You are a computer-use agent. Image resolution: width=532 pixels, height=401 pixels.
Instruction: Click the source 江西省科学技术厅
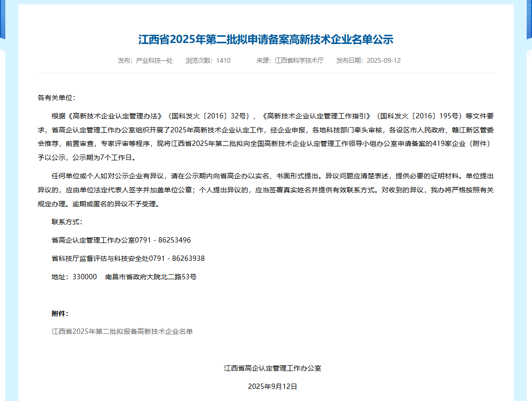pos(299,60)
